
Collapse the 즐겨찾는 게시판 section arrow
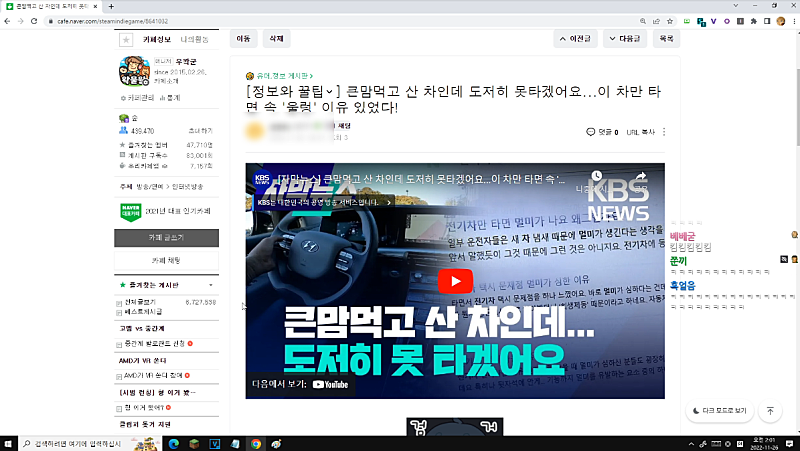click(x=211, y=285)
